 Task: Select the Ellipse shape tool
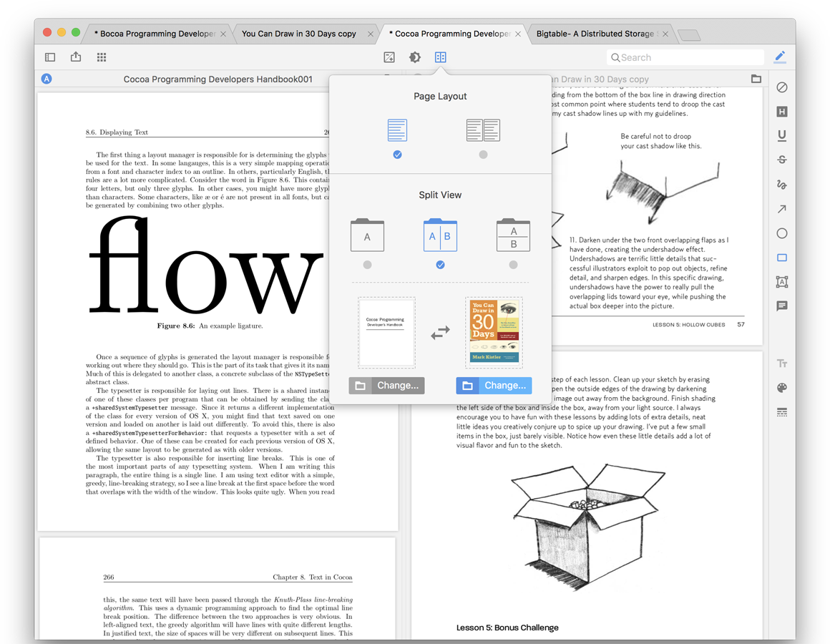pyautogui.click(x=781, y=233)
